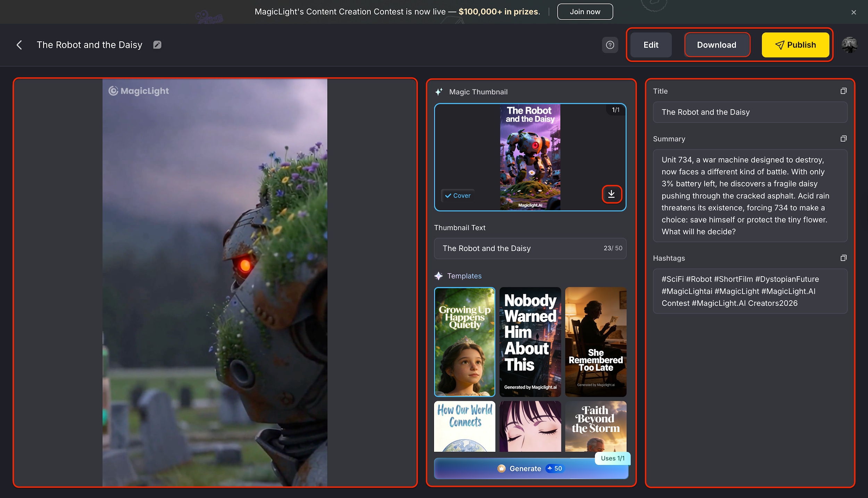Click the back arrow icon
868x498 pixels.
pyautogui.click(x=19, y=45)
